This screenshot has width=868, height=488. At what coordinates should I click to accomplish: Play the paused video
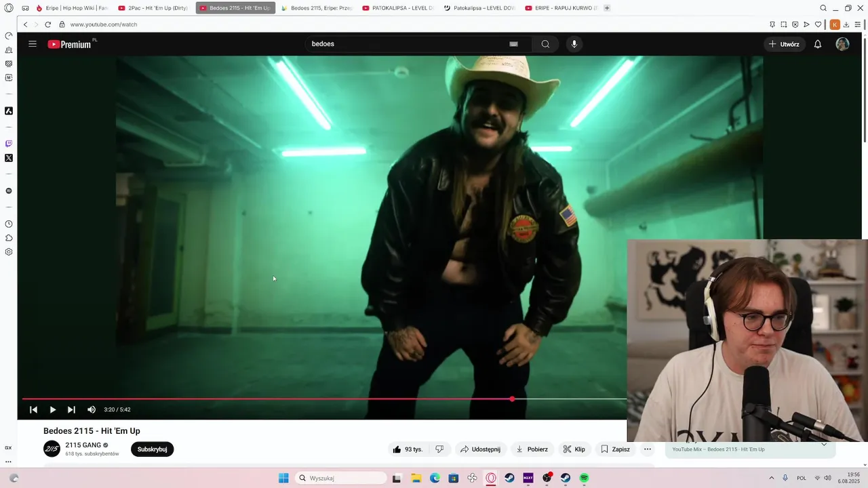pyautogui.click(x=52, y=409)
